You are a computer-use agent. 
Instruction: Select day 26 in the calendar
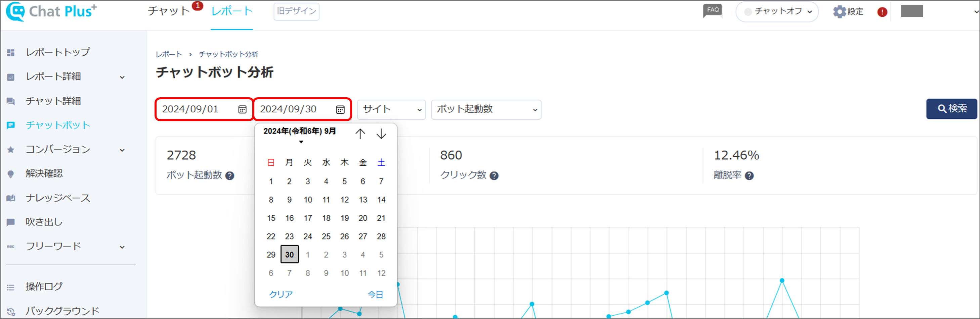tap(345, 236)
